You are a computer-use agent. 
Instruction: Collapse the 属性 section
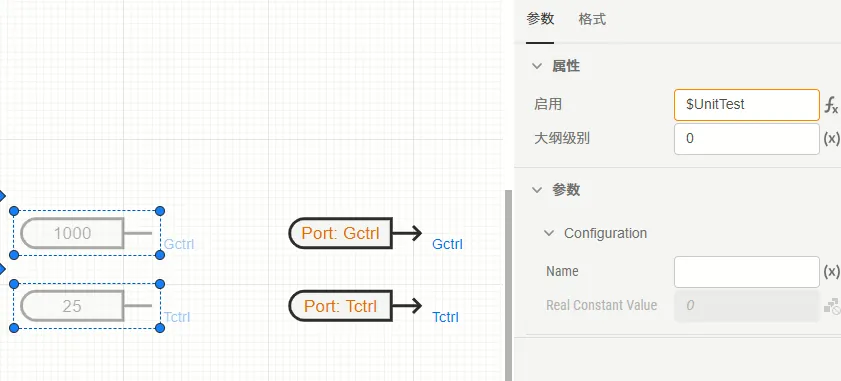tap(537, 66)
